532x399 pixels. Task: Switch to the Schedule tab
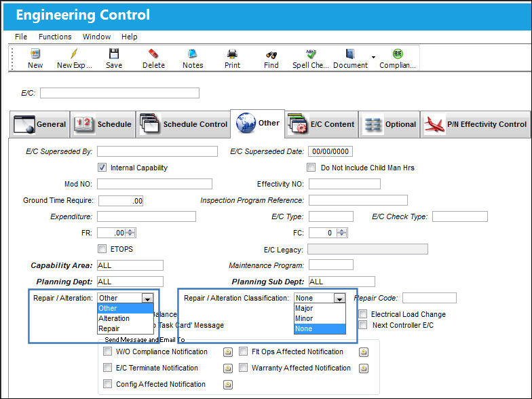click(103, 125)
